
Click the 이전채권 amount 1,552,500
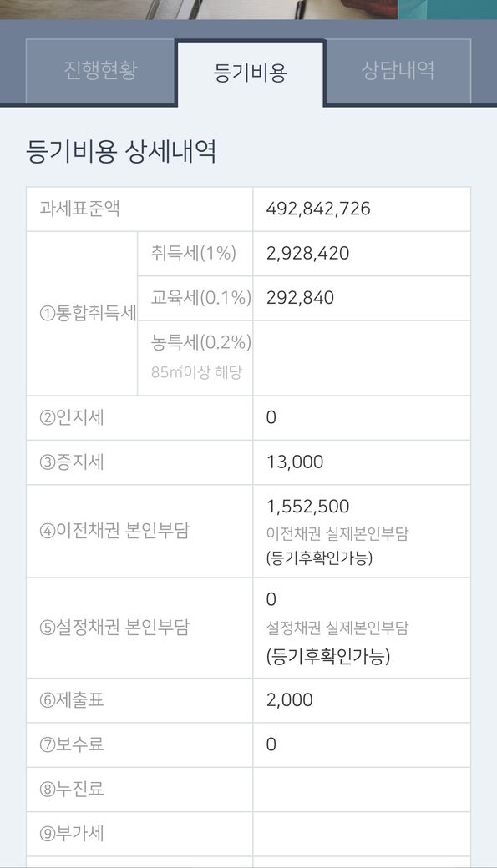coord(307,507)
